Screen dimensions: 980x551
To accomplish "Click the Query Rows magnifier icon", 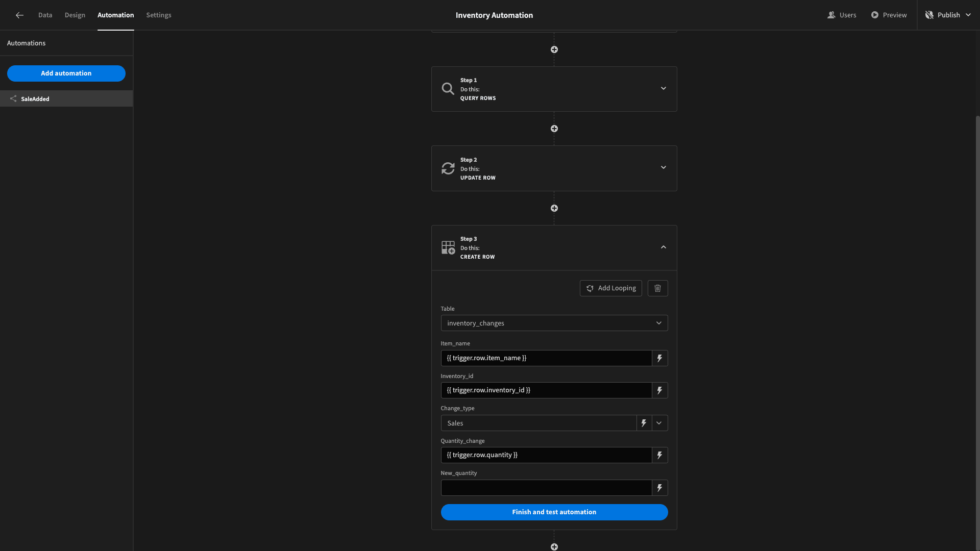I will (x=448, y=89).
